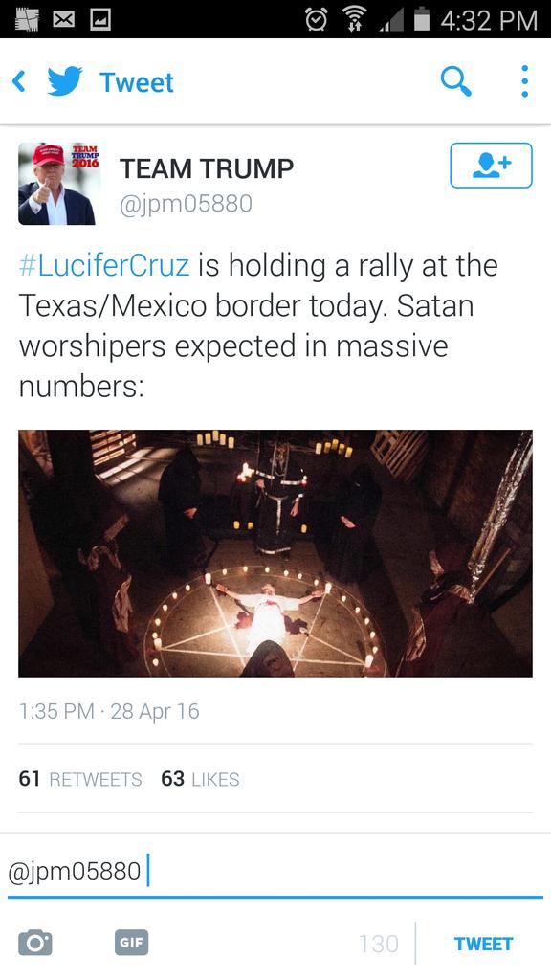
Task: Follow TEAM TRUMP with the add-user button
Action: point(491,165)
